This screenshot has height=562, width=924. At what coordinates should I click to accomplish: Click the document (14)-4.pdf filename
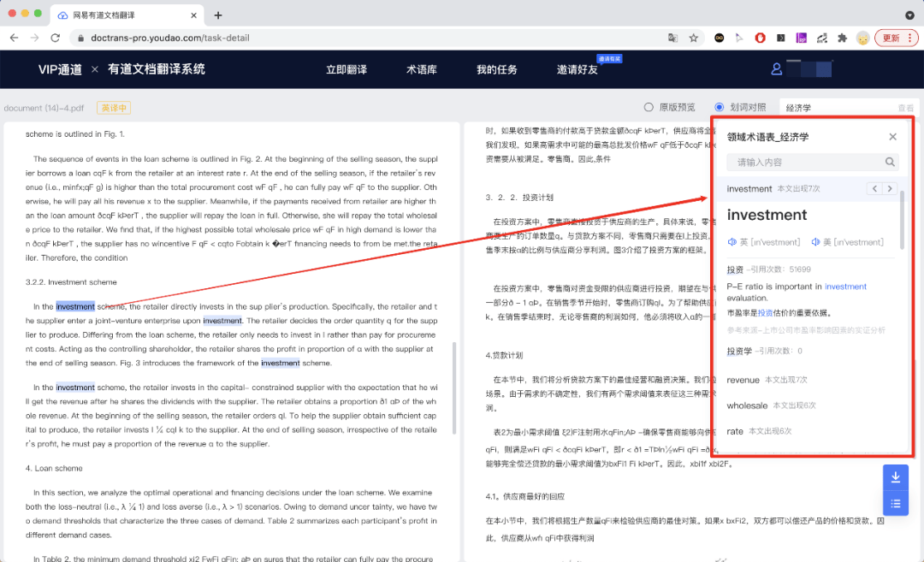44,108
